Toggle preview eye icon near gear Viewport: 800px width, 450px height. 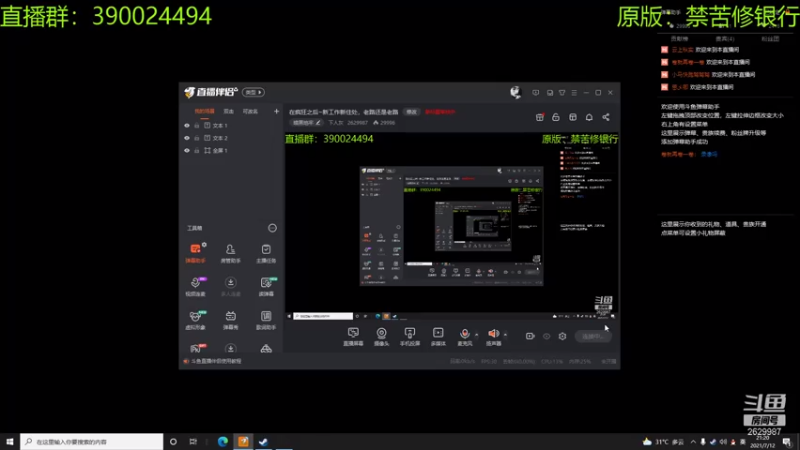click(546, 336)
